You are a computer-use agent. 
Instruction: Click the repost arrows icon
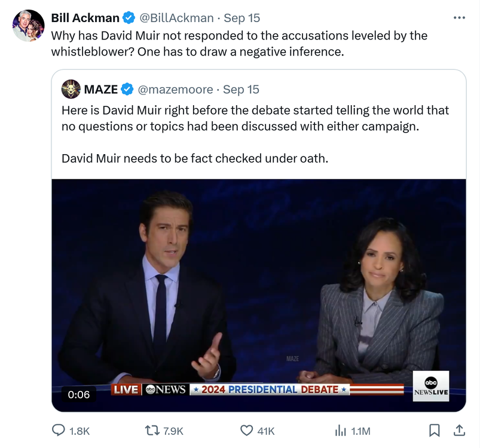(x=153, y=430)
